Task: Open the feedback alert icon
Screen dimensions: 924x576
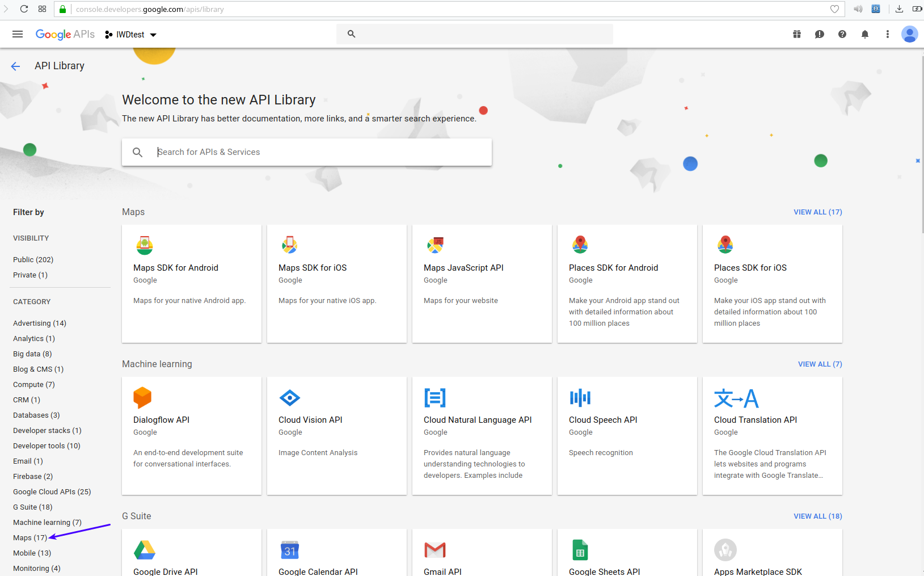Action: pos(820,34)
